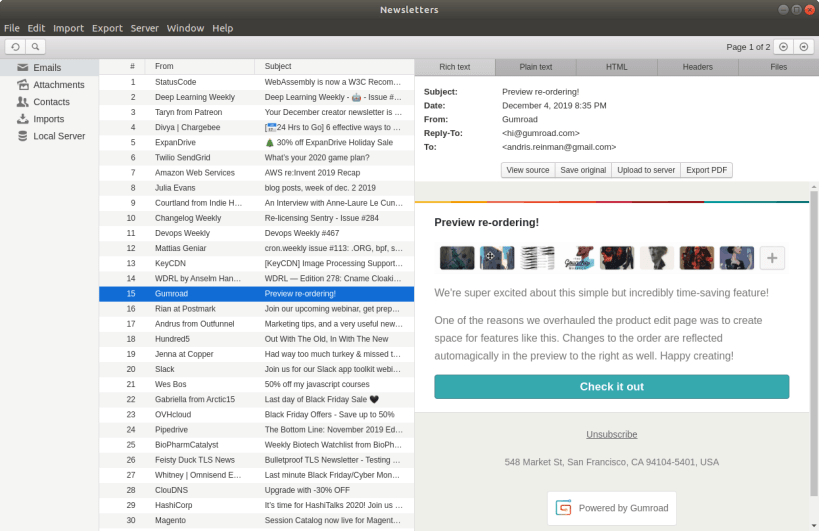Open the Export menu

point(107,28)
